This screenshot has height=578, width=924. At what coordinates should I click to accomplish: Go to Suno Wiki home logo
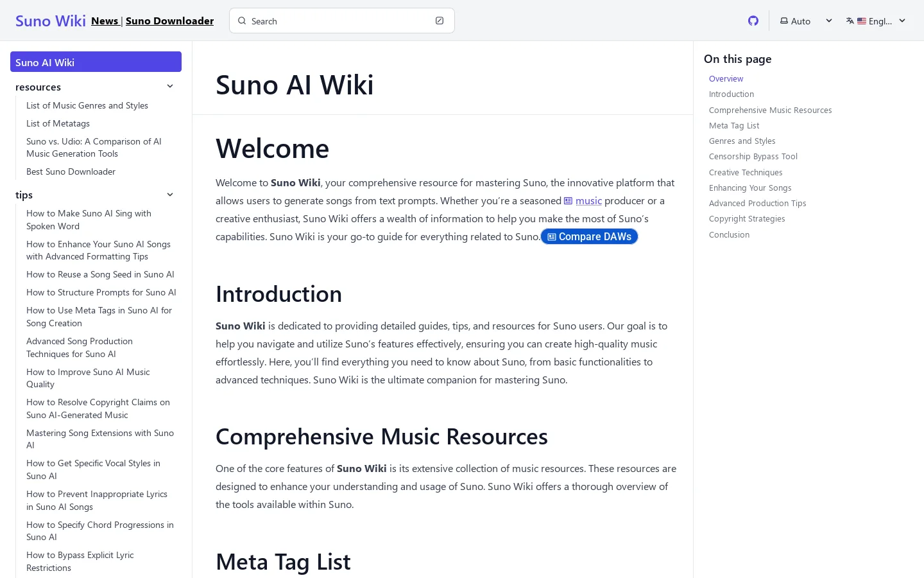click(x=51, y=21)
